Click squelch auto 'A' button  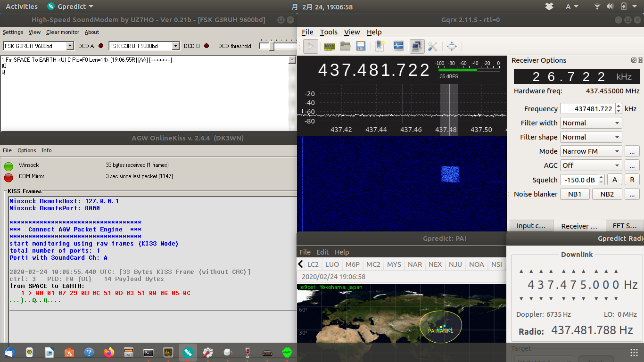pos(614,180)
